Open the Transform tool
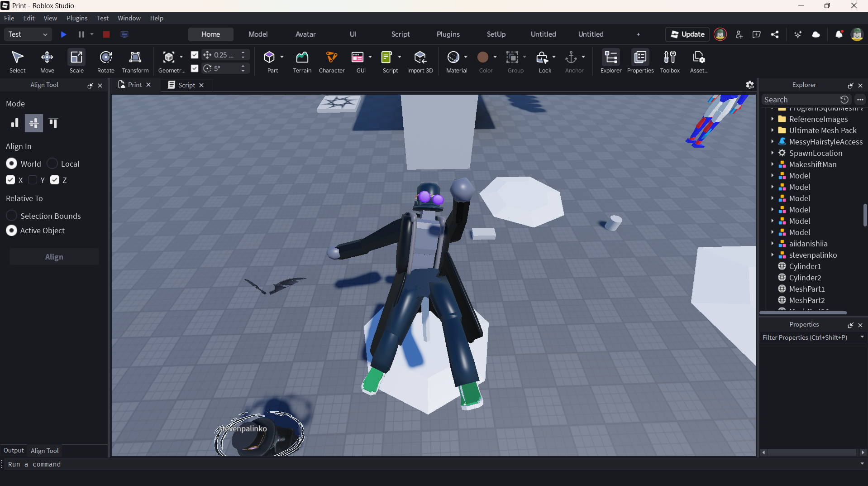Viewport: 868px width, 486px height. [x=135, y=61]
